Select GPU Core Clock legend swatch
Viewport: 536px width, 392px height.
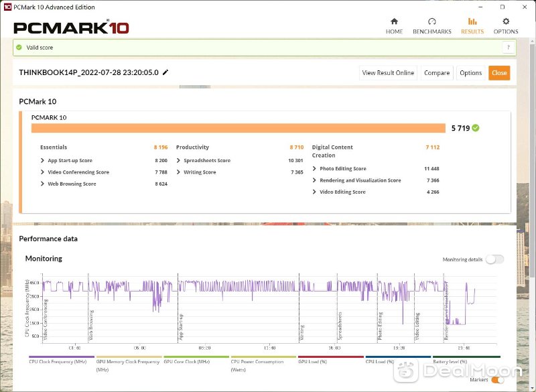tap(196, 356)
